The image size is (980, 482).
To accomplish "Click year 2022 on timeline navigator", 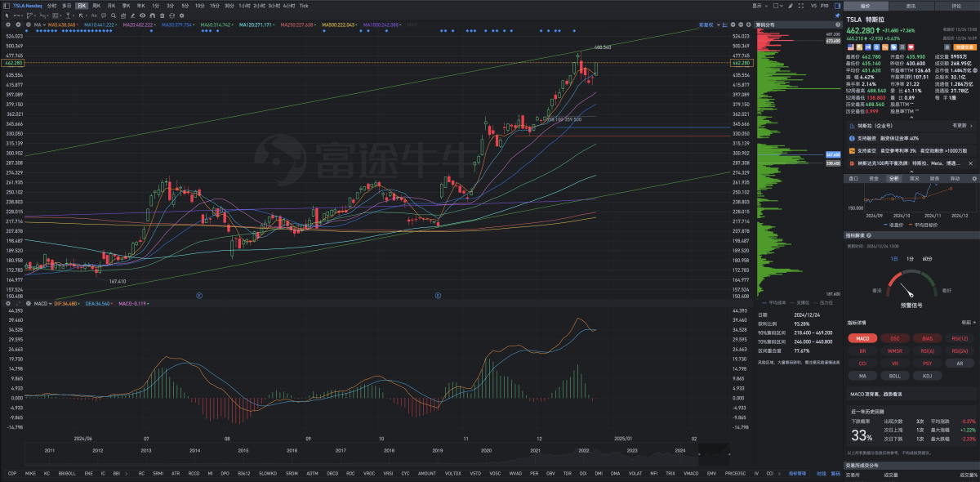I will pyautogui.click(x=583, y=450).
